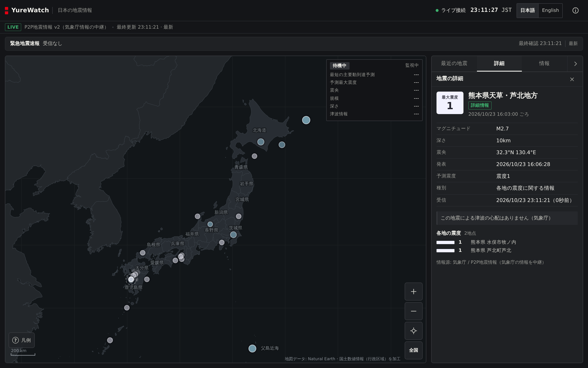Click magnitude value M2.7
Image resolution: width=588 pixels, height=368 pixels.
(502, 129)
